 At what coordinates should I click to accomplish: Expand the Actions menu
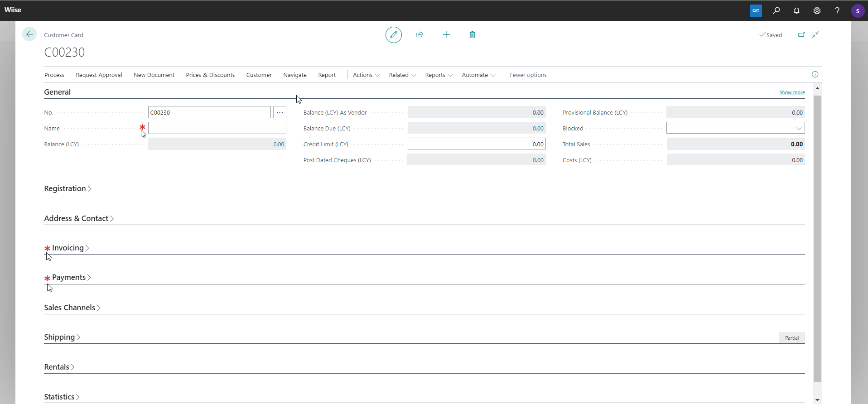(x=366, y=75)
